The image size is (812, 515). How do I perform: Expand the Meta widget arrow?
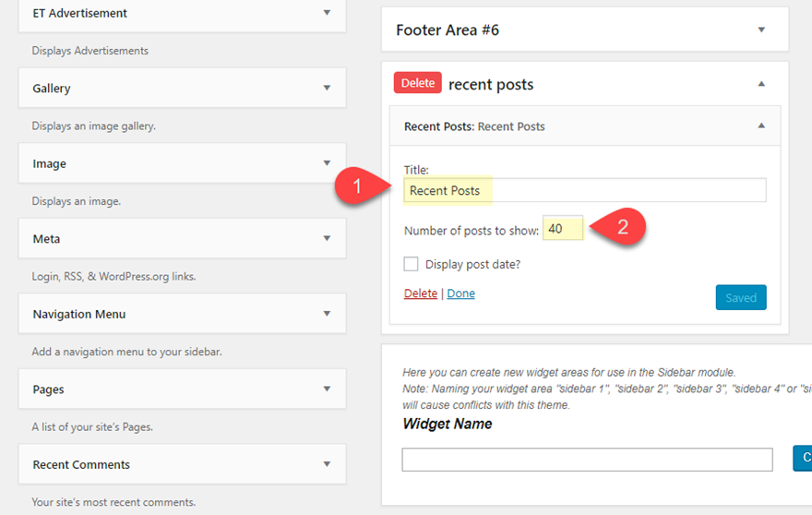327,238
